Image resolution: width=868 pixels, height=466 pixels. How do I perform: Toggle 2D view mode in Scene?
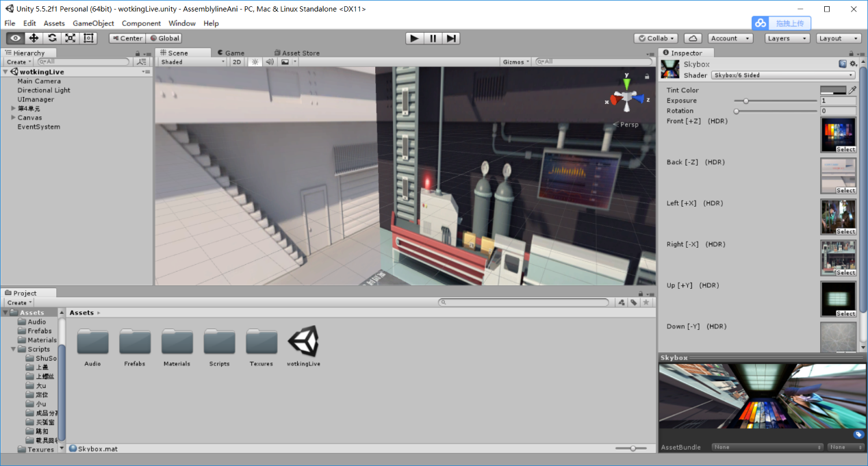237,62
